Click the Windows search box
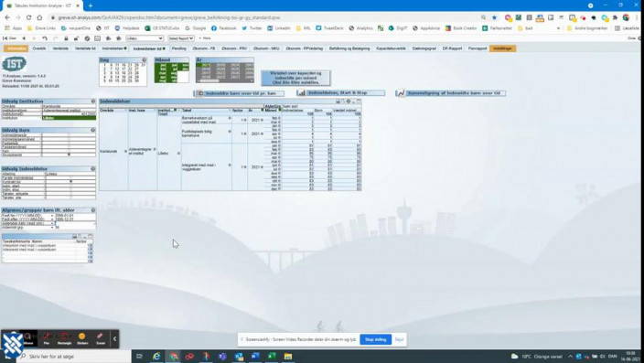 point(74,357)
